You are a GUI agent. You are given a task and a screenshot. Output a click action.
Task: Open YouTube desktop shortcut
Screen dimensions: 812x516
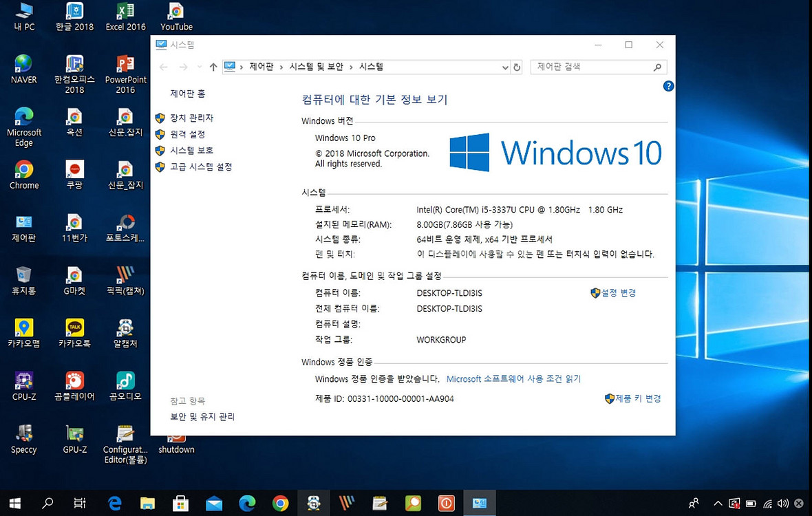click(x=176, y=17)
